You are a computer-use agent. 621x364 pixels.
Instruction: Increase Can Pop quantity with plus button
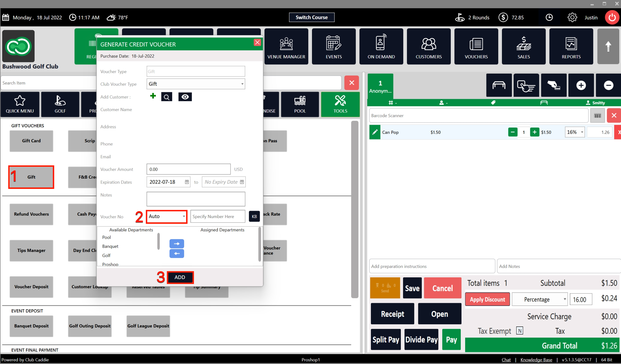(x=535, y=132)
